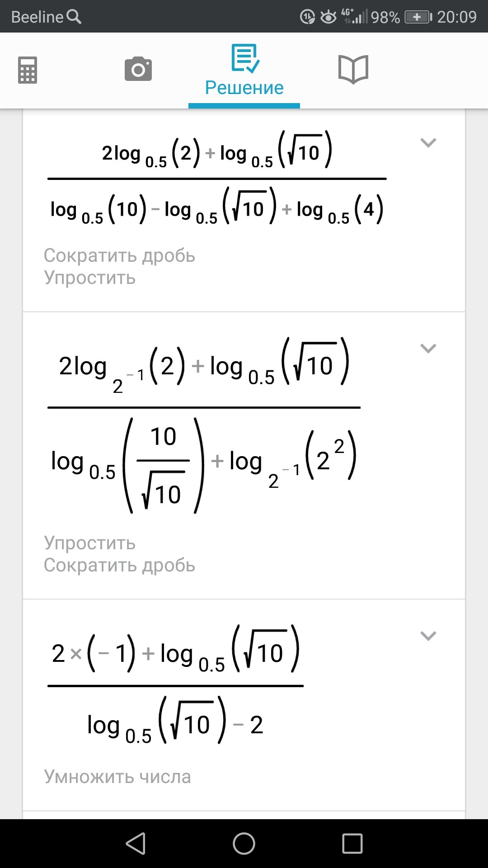Image resolution: width=488 pixels, height=868 pixels.
Task: Tap the eye comfort status icon
Action: (328, 17)
